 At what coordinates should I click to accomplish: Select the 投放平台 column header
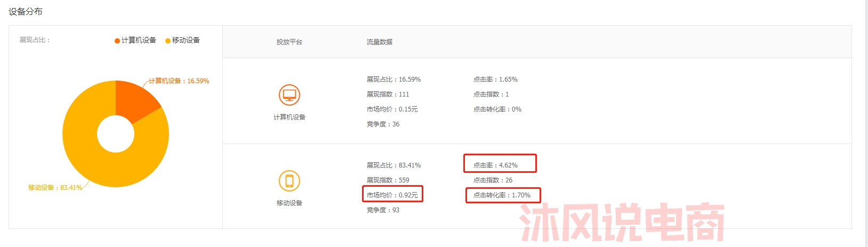coord(290,42)
